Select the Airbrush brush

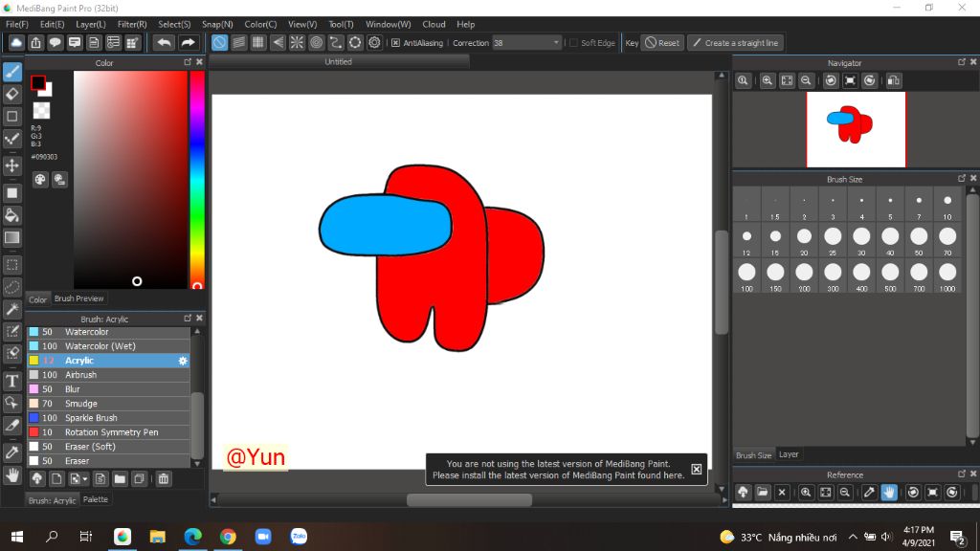point(108,375)
